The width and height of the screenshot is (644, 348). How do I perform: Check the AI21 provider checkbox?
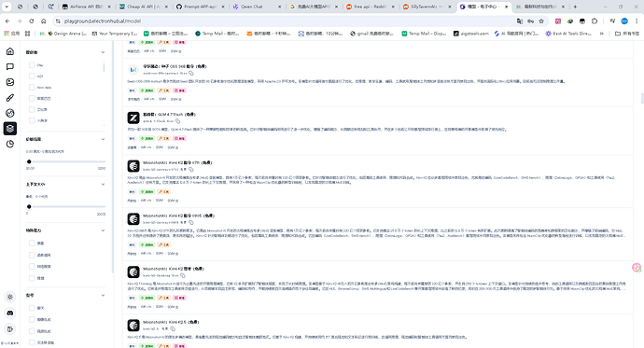coord(32,76)
